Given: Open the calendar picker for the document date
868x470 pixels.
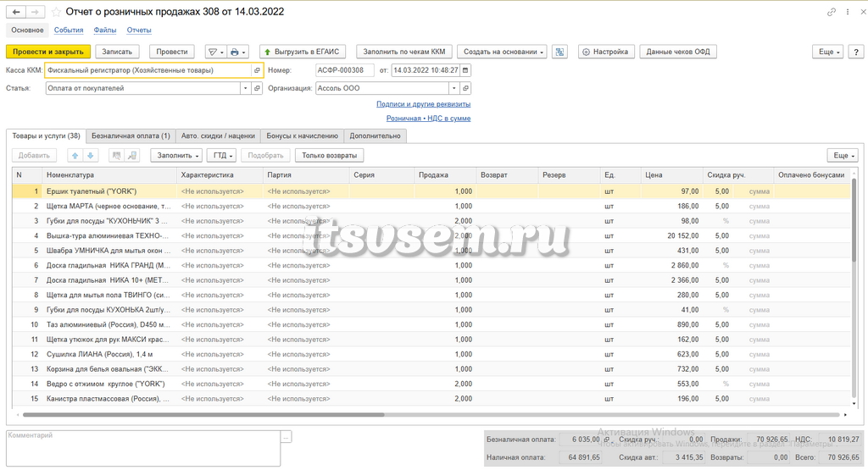Looking at the screenshot, I should pos(465,70).
